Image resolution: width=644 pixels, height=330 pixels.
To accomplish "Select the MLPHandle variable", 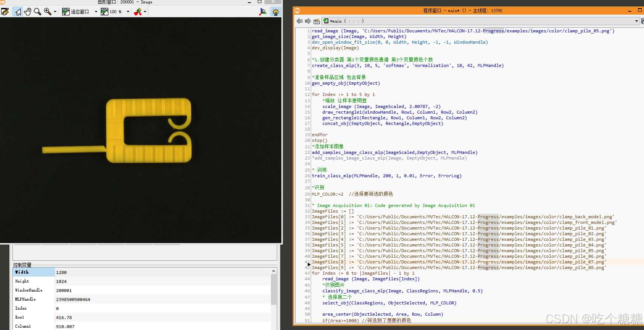I will point(25,299).
